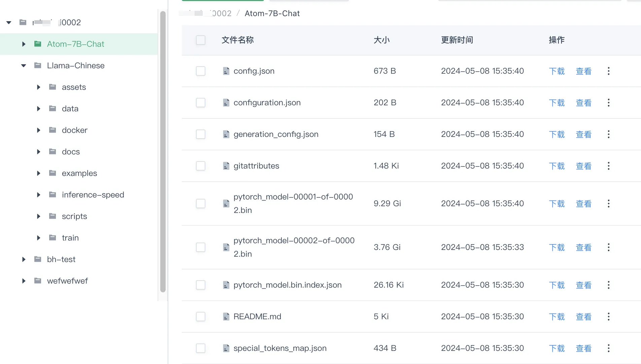The height and width of the screenshot is (364, 641).
Task: Download README.md via 下载 link
Action: pos(557,317)
